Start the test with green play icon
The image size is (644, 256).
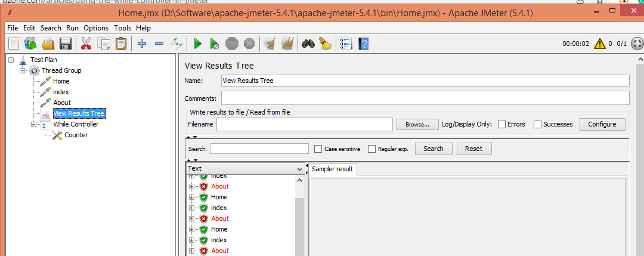pyautogui.click(x=197, y=44)
